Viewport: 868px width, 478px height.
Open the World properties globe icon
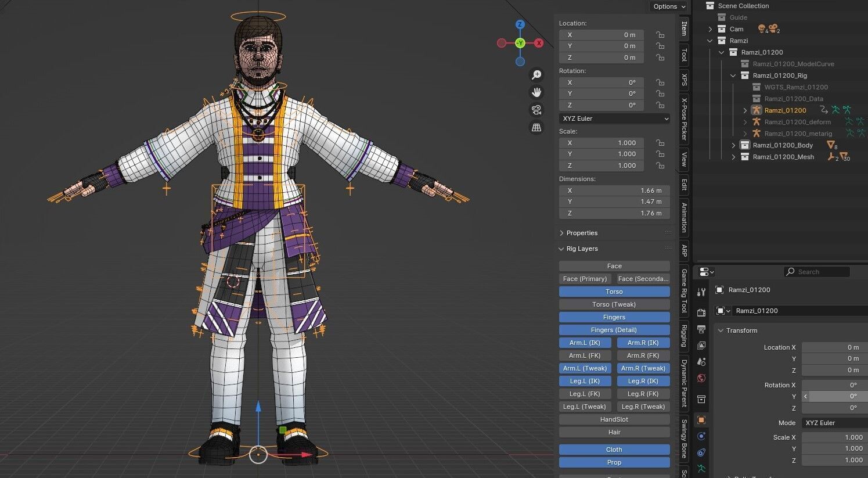(x=701, y=378)
